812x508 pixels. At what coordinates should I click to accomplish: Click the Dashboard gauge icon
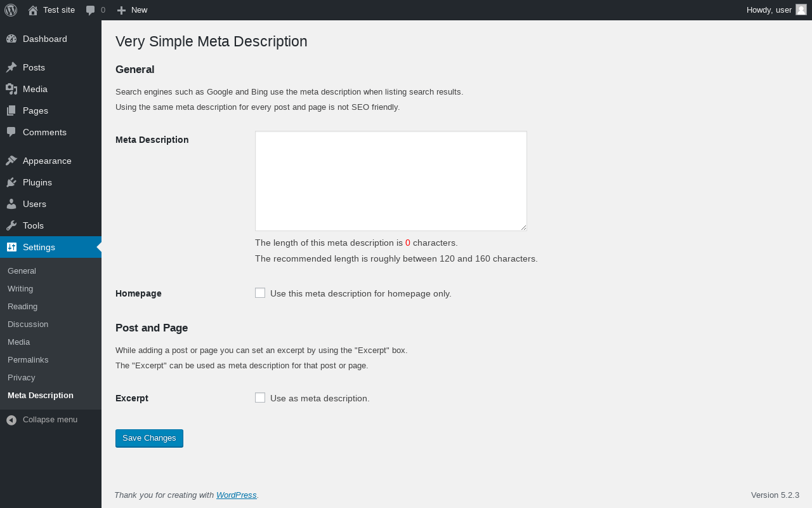[11, 39]
